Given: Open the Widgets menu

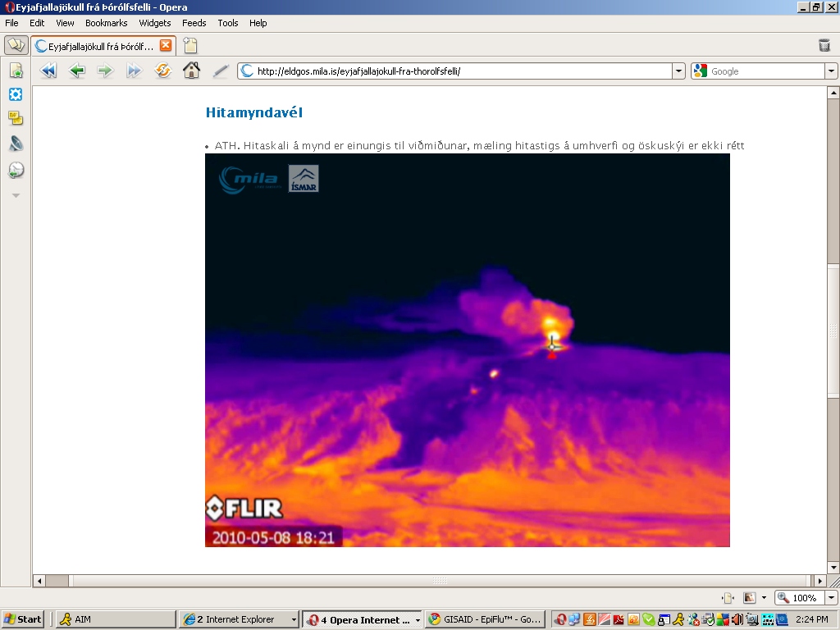Looking at the screenshot, I should [x=155, y=23].
